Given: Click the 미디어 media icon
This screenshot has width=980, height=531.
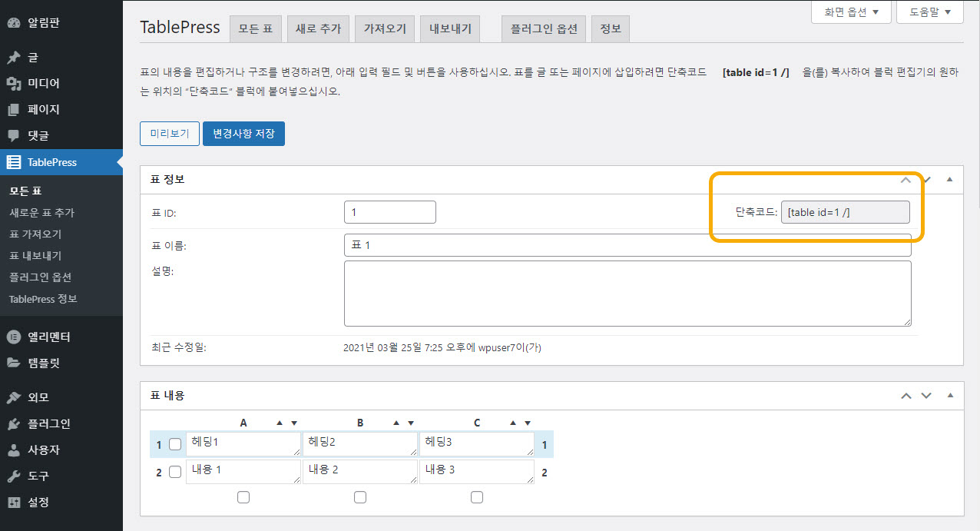Looking at the screenshot, I should (14, 84).
